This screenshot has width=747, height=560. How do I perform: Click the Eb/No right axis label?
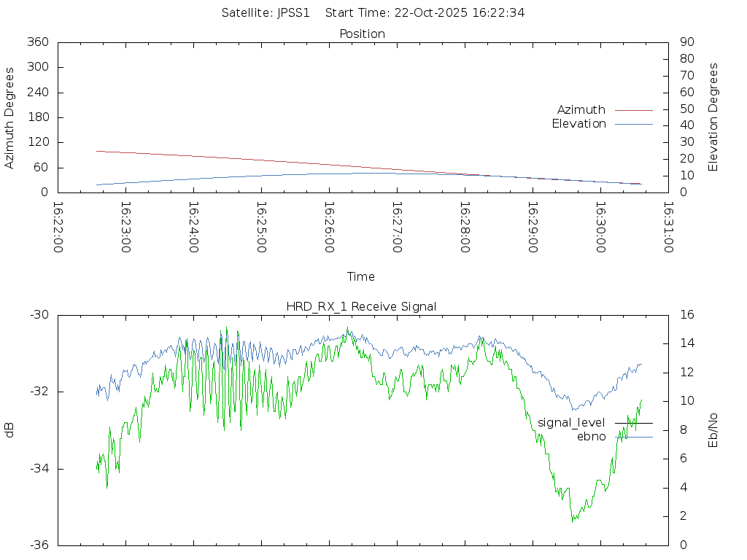coord(713,429)
